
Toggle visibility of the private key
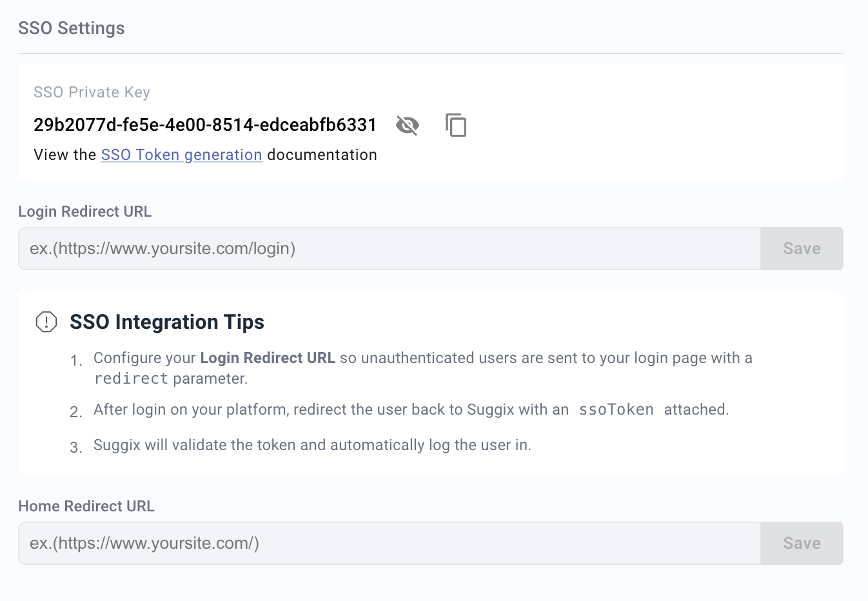coord(407,125)
